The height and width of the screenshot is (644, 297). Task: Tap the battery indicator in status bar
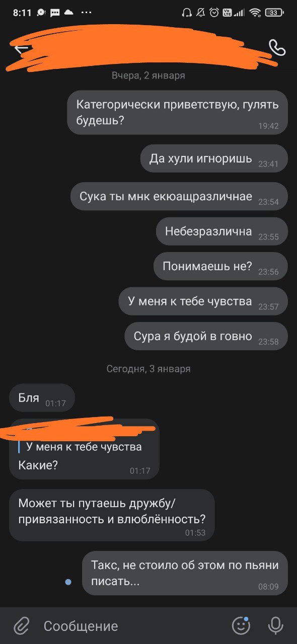[273, 13]
